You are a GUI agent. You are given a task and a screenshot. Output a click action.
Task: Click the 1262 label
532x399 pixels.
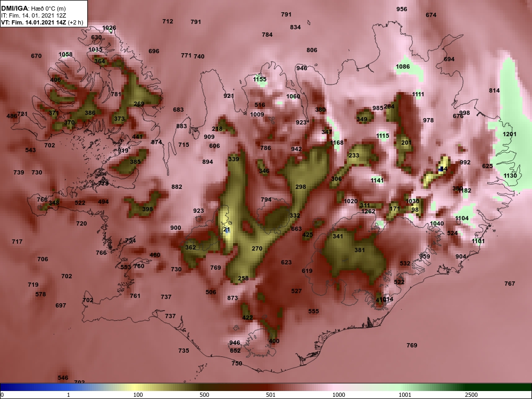pos(368,211)
